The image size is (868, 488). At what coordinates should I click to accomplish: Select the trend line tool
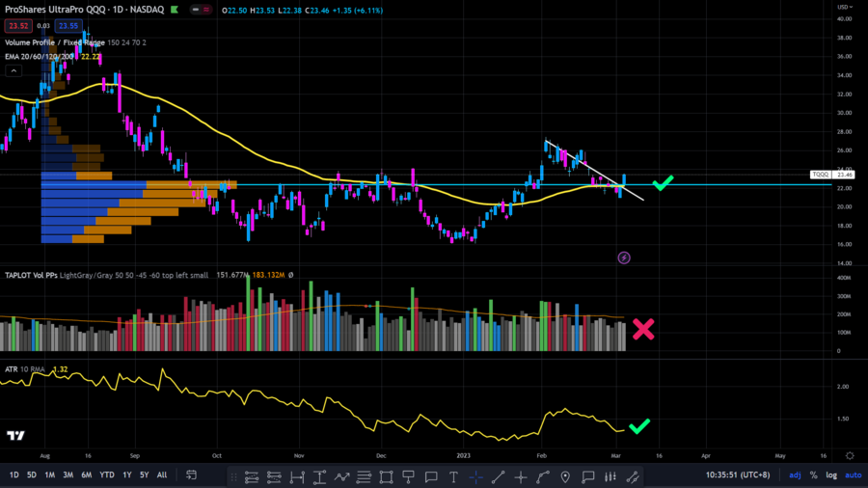[x=499, y=477]
